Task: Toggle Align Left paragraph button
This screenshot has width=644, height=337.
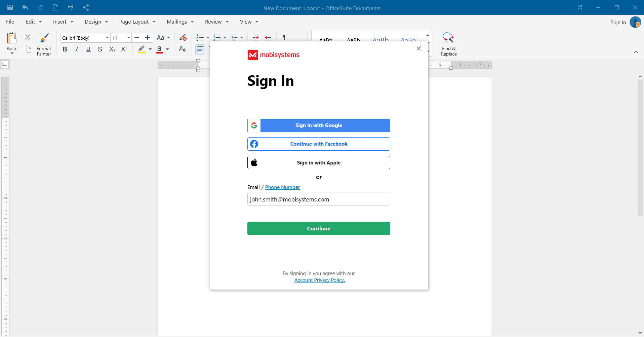Action: point(200,49)
